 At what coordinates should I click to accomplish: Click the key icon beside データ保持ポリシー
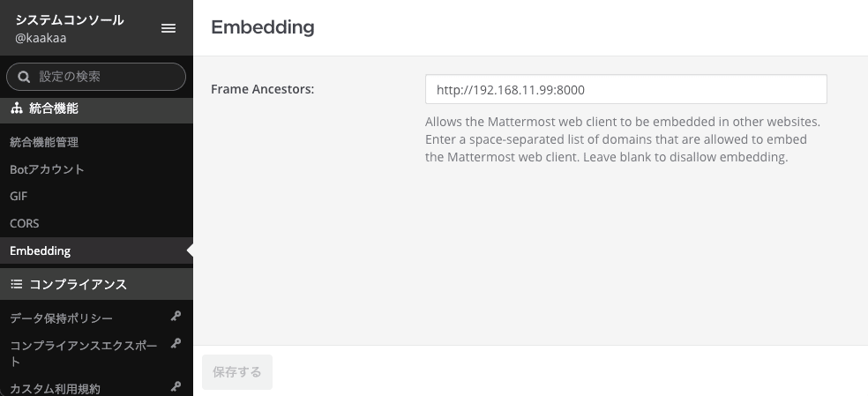click(x=176, y=317)
